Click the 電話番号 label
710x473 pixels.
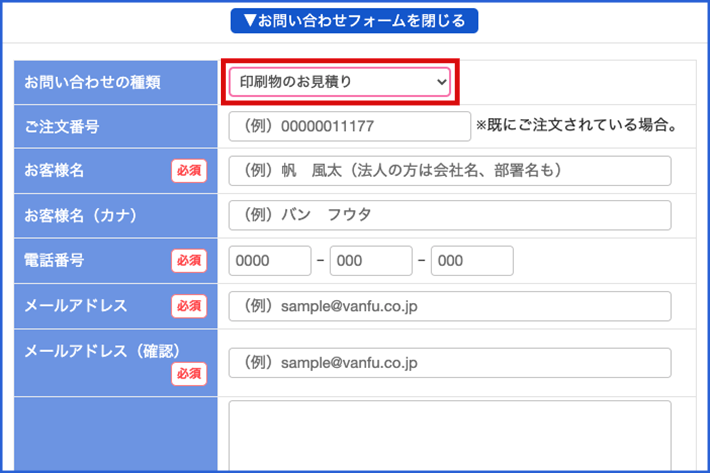54,261
